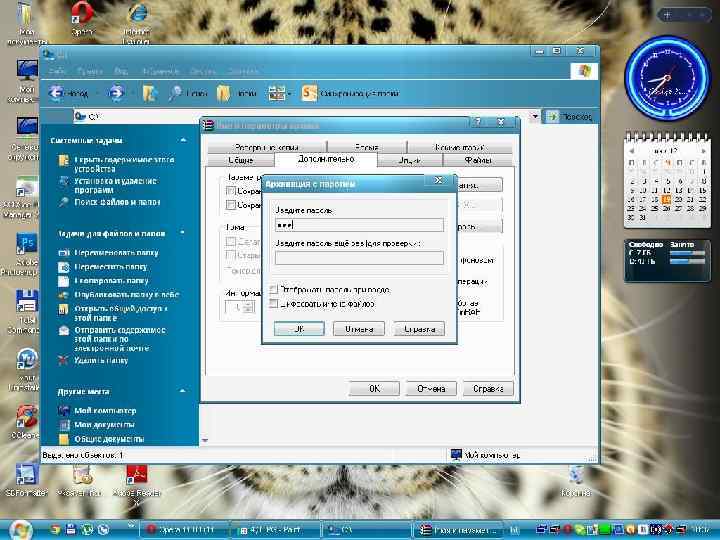This screenshot has width=720, height=540.
Task: Switch to the 'Резервные копии' tab
Action: 267,147
